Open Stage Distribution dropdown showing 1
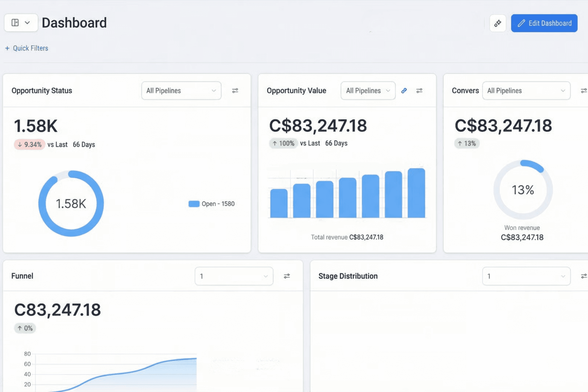Image resolution: width=588 pixels, height=392 pixels. (x=526, y=276)
